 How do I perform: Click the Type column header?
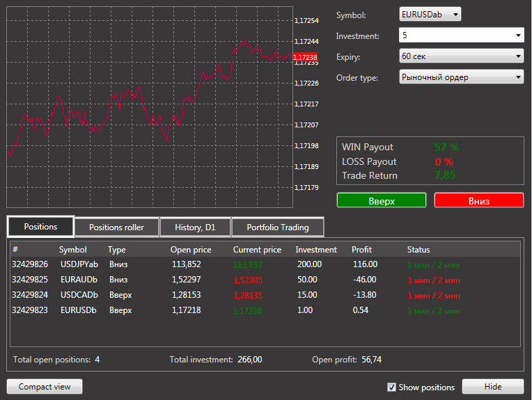click(x=117, y=250)
